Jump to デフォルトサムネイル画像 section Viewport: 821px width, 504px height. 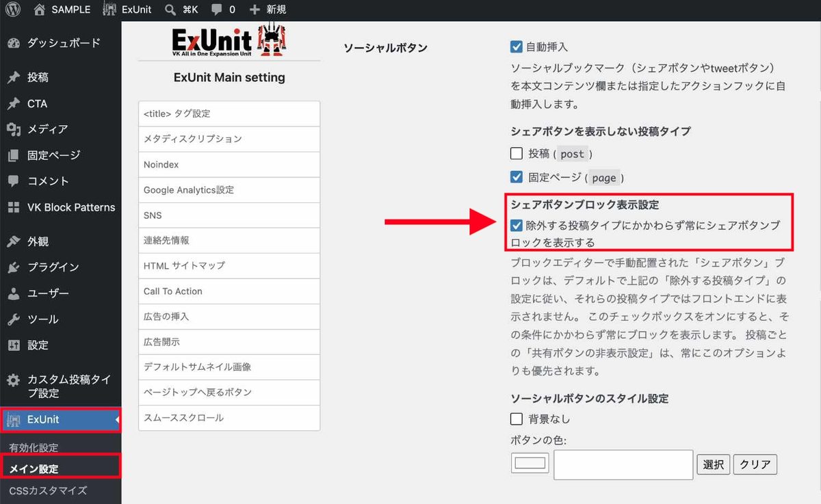coord(229,367)
